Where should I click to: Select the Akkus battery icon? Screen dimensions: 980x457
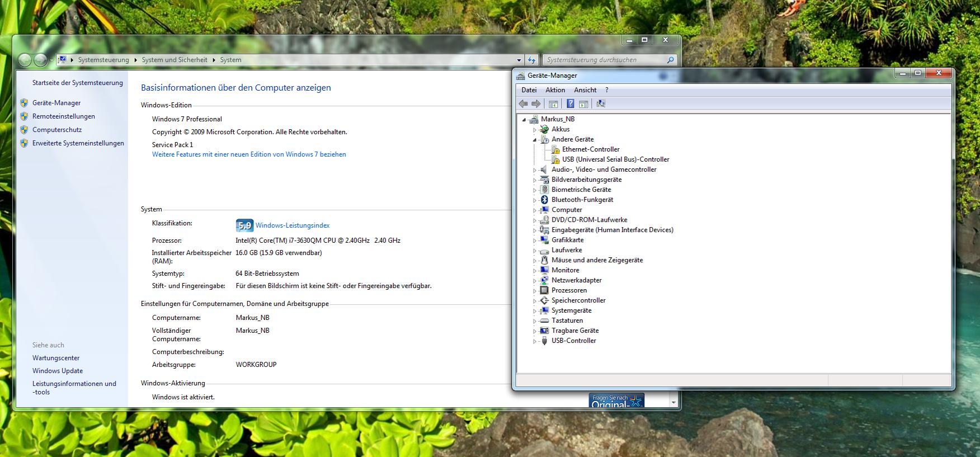click(x=544, y=129)
